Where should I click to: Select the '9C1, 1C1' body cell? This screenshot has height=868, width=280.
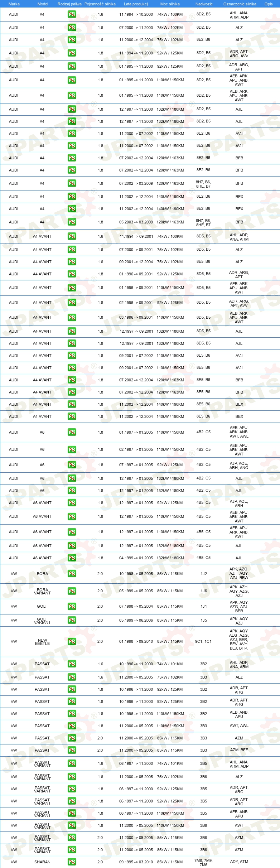pyautogui.click(x=203, y=641)
